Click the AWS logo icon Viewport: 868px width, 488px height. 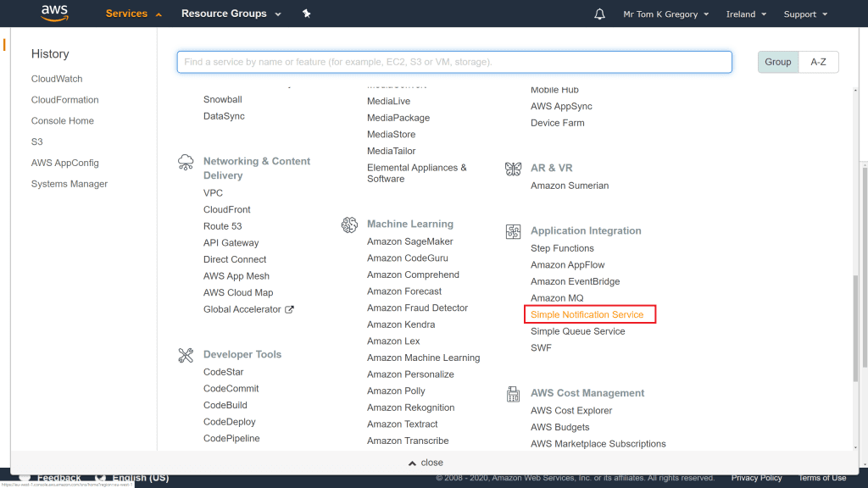[x=53, y=14]
